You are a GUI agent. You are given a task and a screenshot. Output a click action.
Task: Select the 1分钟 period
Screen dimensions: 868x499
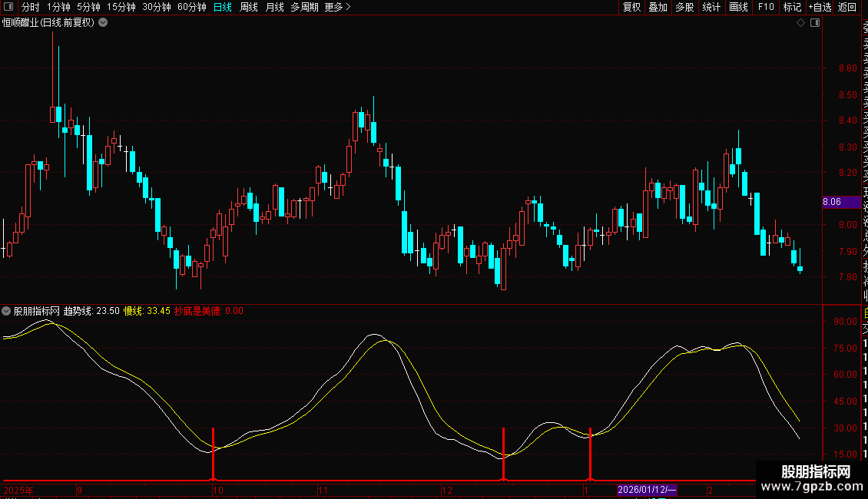coord(58,7)
